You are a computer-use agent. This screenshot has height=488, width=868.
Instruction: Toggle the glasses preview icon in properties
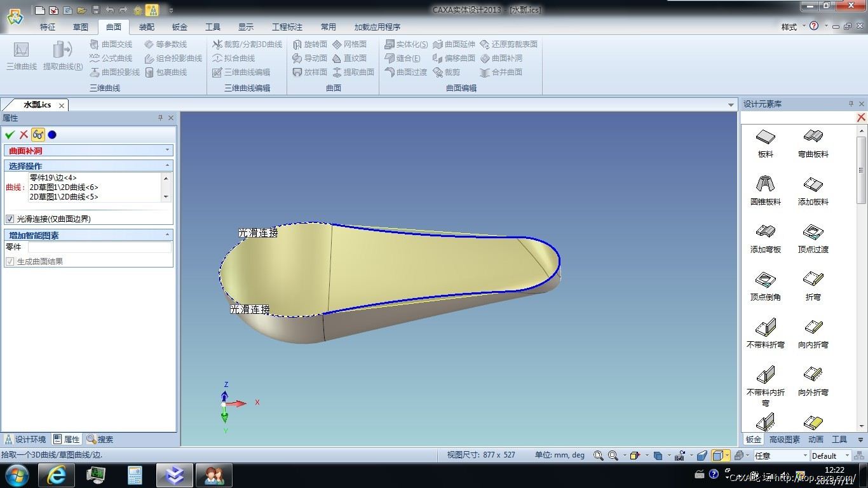38,134
